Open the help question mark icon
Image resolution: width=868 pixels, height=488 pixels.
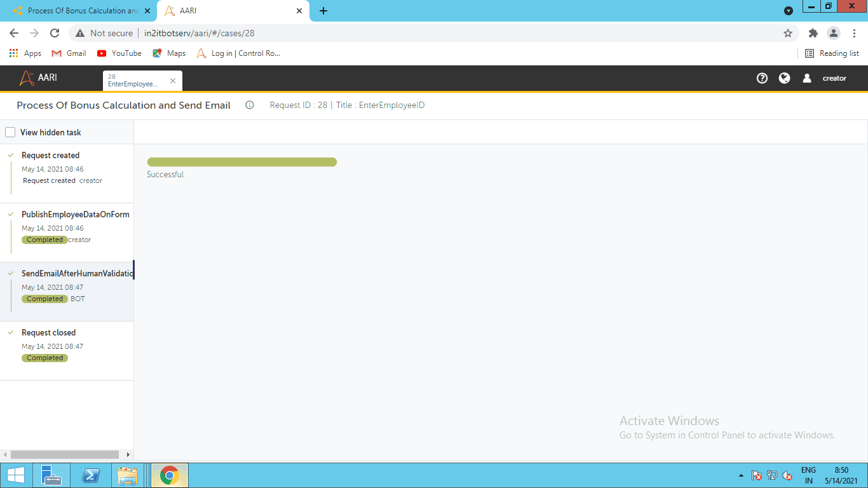pos(763,78)
